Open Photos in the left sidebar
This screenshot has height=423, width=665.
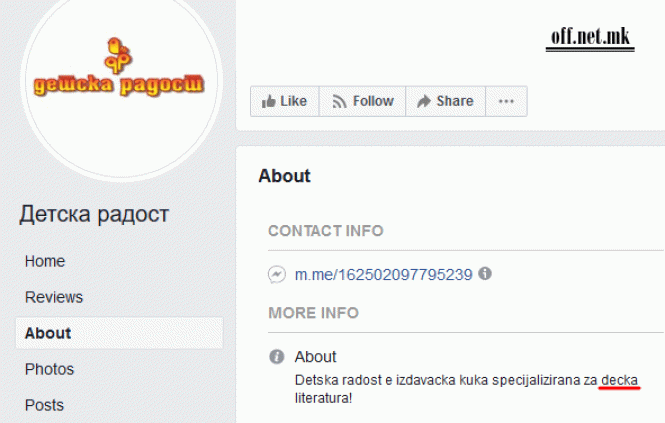pos(49,369)
